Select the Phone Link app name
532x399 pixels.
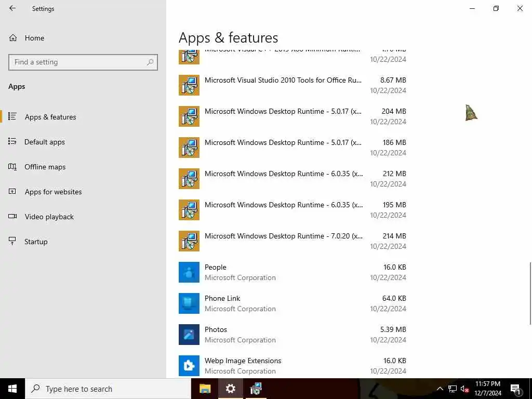coord(222,299)
